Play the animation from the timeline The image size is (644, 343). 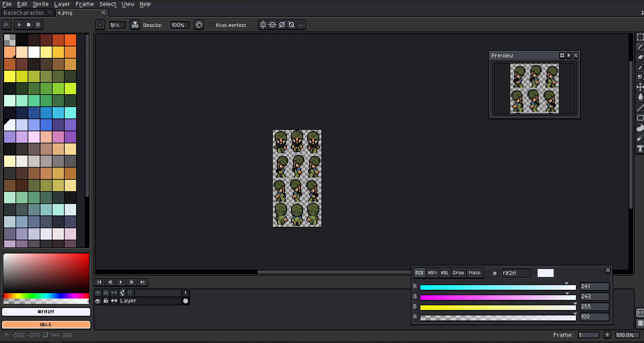(121, 282)
